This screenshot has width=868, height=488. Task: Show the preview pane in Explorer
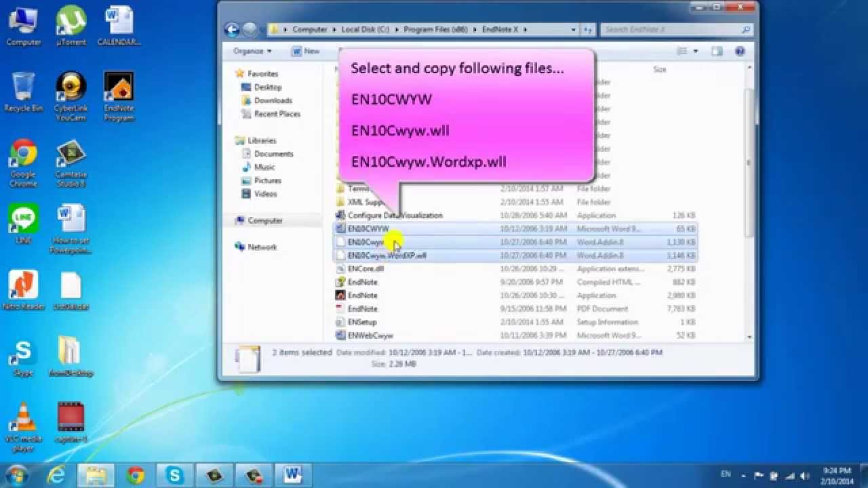[x=717, y=51]
